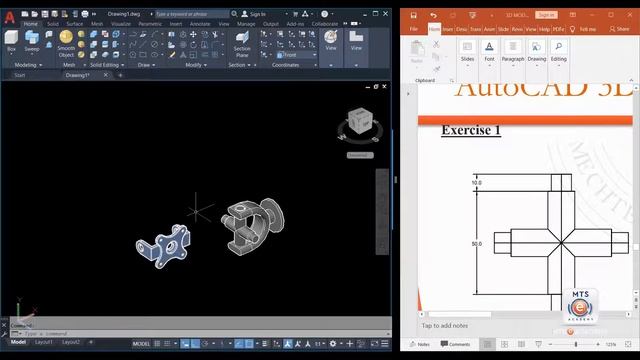Switch to Slide Sorter view in PowerPoint
Image resolution: width=640 pixels, height=360 pixels.
504,344
